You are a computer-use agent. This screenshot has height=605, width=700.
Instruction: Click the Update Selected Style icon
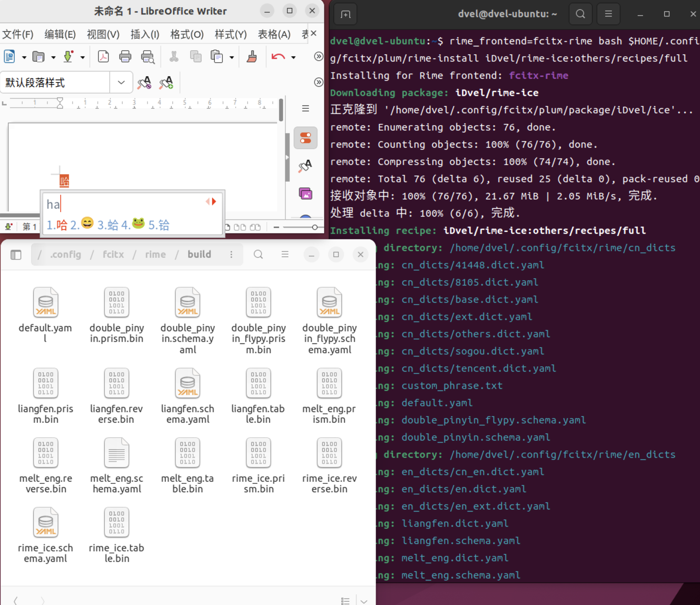pyautogui.click(x=144, y=82)
